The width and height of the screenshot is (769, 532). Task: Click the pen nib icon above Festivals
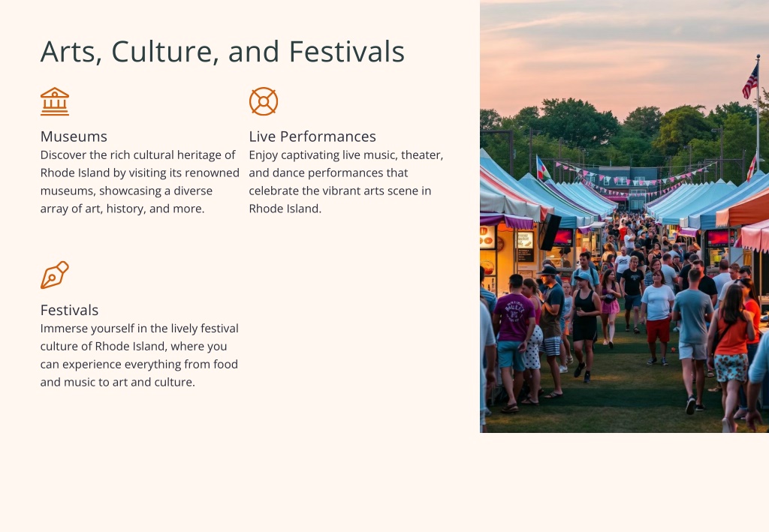[x=54, y=275]
